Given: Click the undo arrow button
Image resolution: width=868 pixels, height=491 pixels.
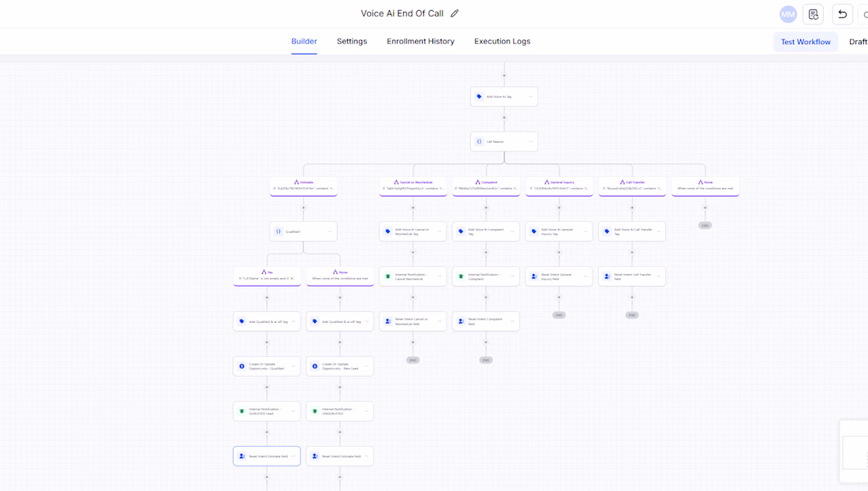Looking at the screenshot, I should pos(843,14).
